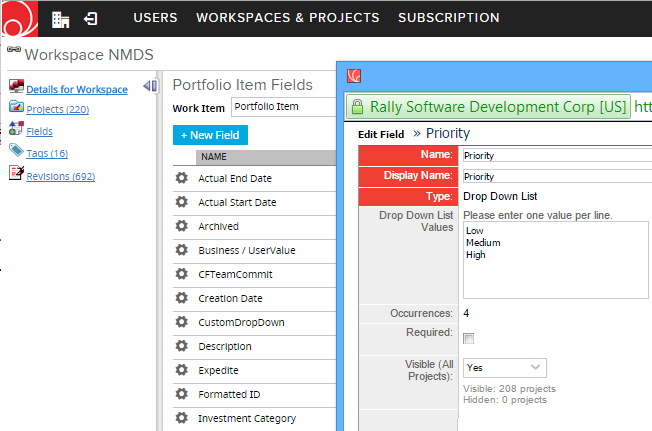Select the Actual End Date row text

(235, 178)
